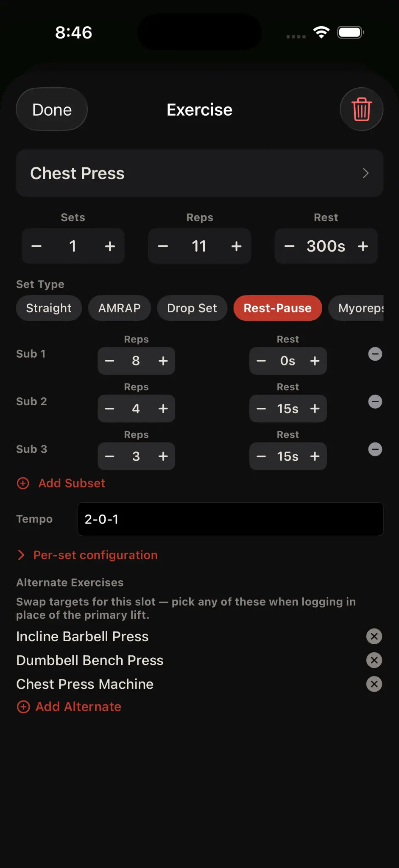399x868 pixels.
Task: Tap minus to lower Sub 3 reps
Action: pos(109,456)
